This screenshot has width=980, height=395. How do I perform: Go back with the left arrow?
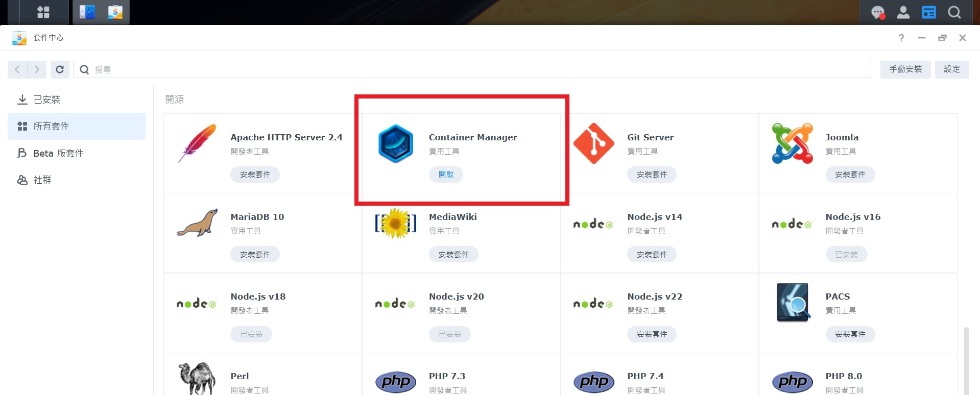pyautogui.click(x=17, y=69)
